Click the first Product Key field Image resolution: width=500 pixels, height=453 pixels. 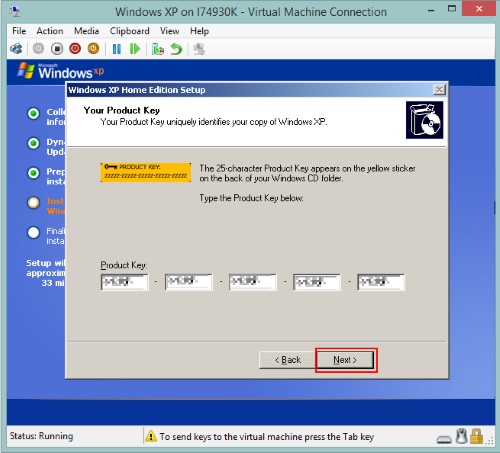pos(124,282)
